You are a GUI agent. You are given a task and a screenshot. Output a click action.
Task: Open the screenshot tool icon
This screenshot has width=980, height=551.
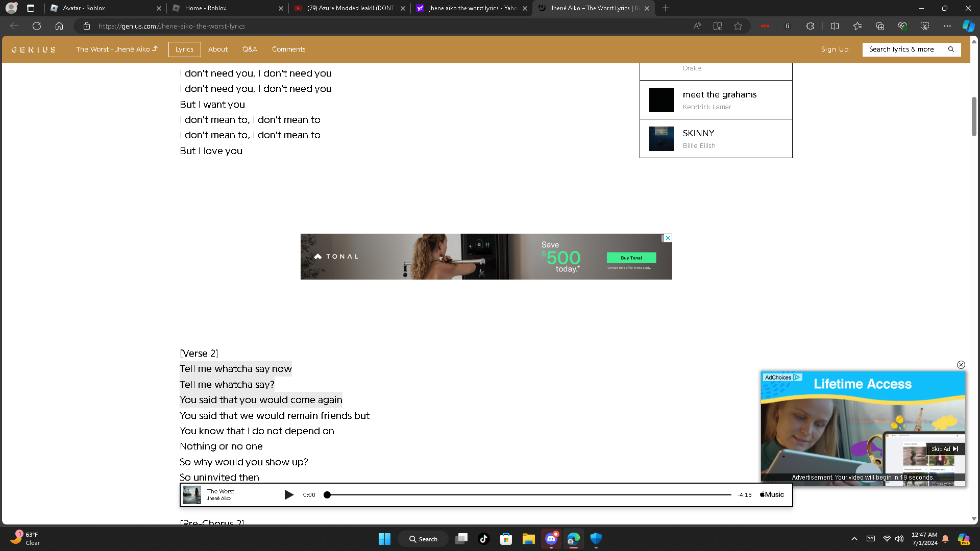click(x=925, y=26)
